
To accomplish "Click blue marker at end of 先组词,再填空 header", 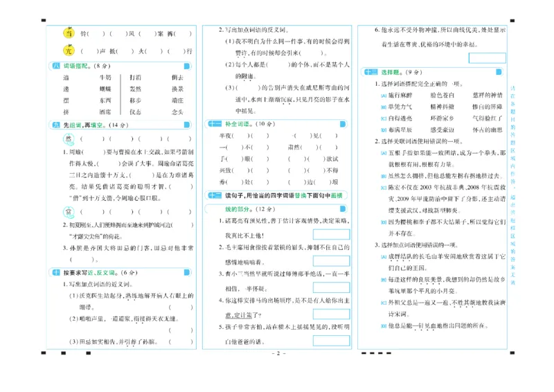I will tap(187, 125).
